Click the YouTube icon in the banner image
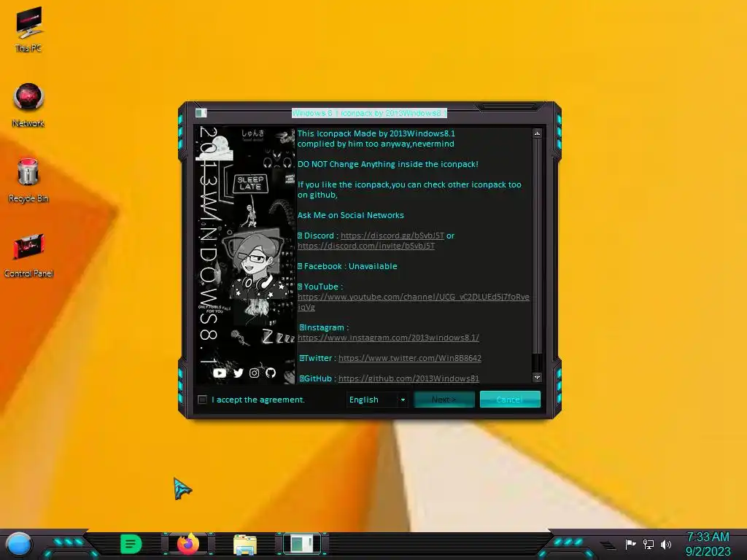The image size is (747, 560). tap(220, 373)
